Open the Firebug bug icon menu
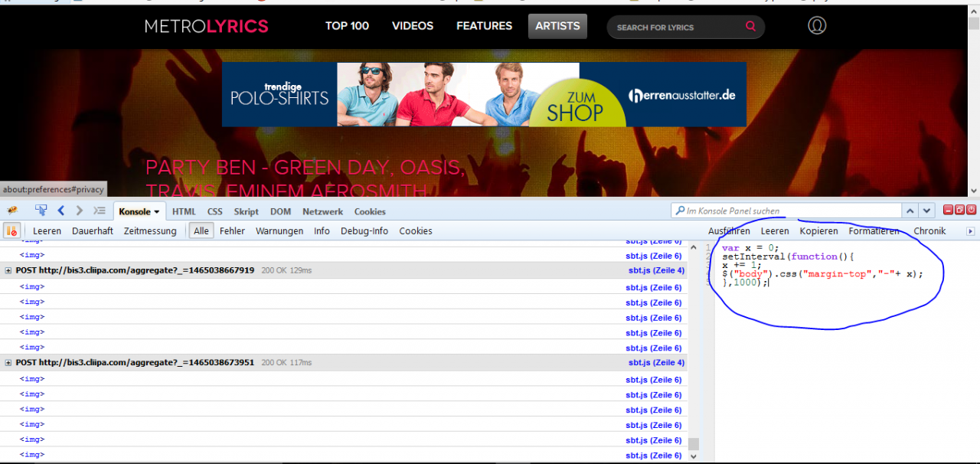 pyautogui.click(x=12, y=211)
